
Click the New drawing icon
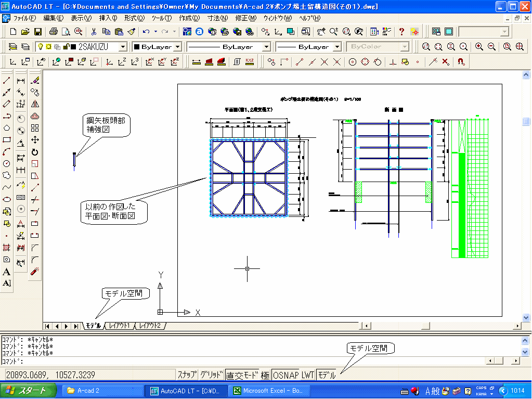13,32
